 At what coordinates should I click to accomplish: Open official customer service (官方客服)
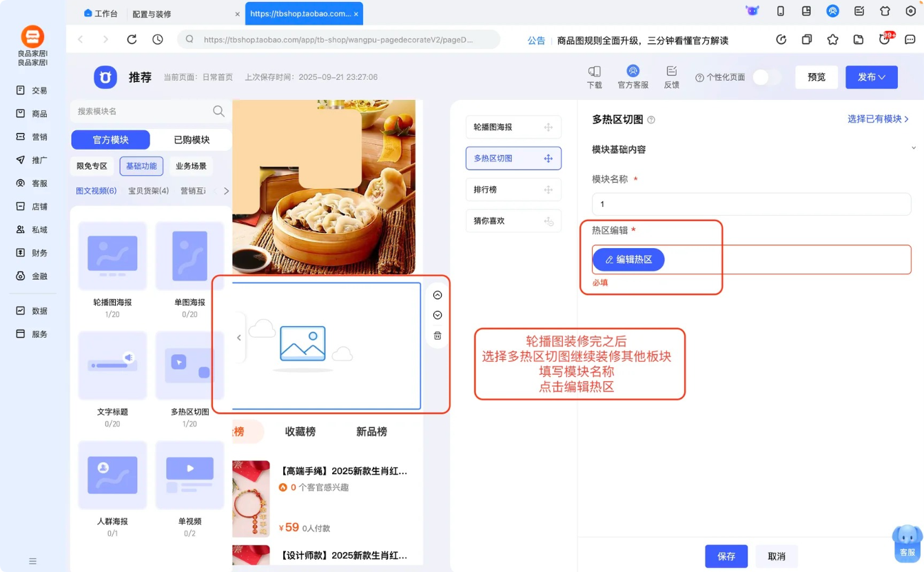pos(633,77)
